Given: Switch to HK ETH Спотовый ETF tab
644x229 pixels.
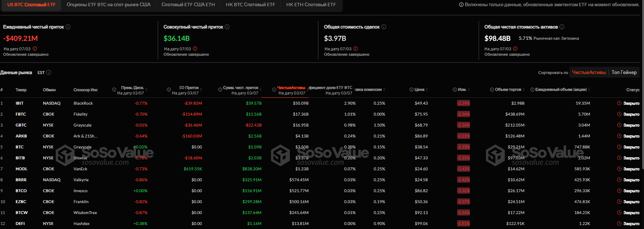Looking at the screenshot, I should point(311,5).
